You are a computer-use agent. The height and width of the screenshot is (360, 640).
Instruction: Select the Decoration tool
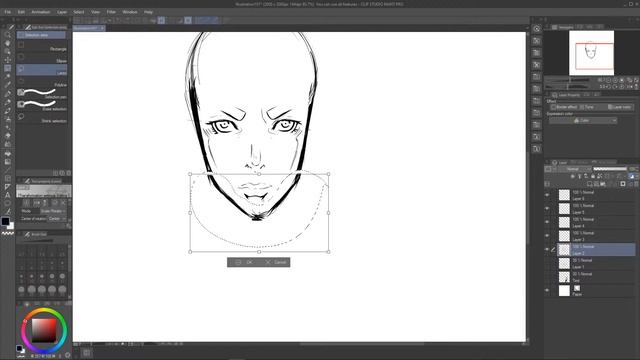tap(8, 128)
